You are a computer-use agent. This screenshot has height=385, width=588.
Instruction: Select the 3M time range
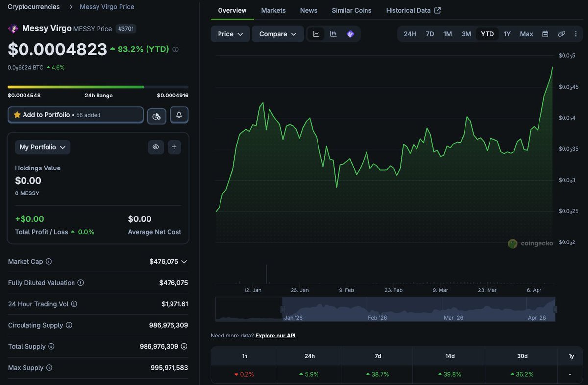point(466,34)
